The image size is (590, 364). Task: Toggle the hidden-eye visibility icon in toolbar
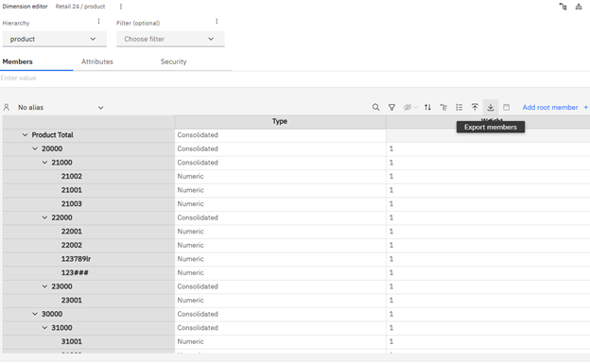[x=410, y=107]
